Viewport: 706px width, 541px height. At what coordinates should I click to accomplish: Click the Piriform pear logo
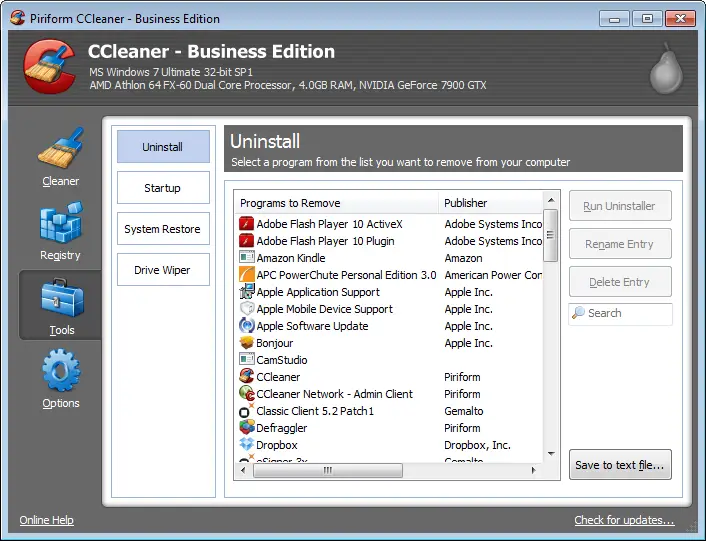(x=666, y=69)
